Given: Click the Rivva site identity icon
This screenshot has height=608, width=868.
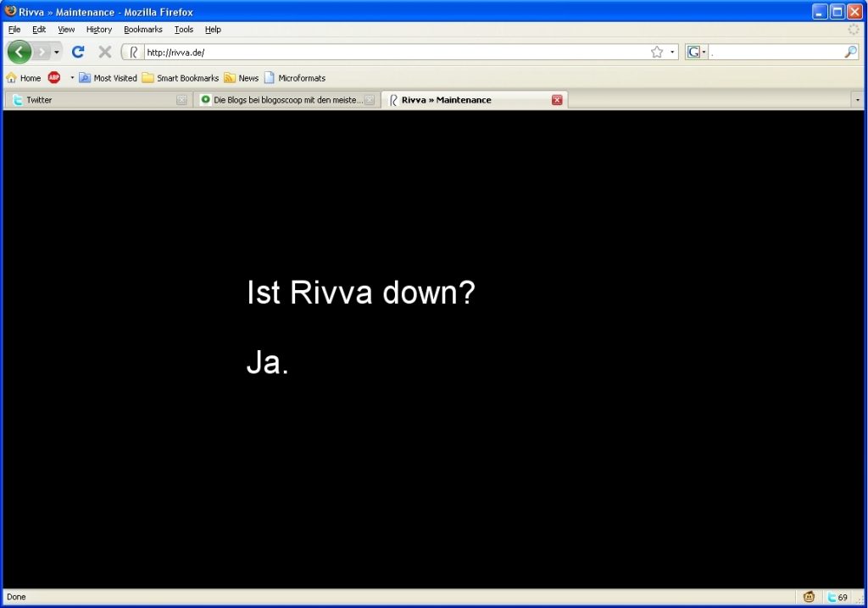Looking at the screenshot, I should click(x=133, y=52).
